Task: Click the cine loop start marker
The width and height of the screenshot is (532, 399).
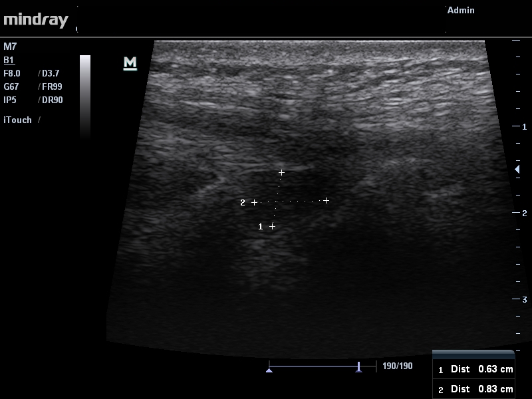Action: [269, 369]
